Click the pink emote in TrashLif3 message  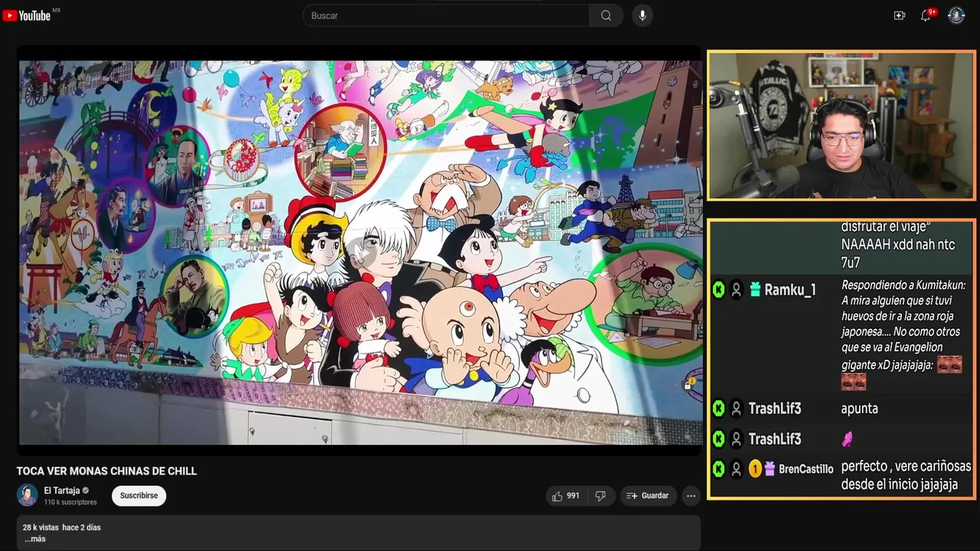(847, 439)
